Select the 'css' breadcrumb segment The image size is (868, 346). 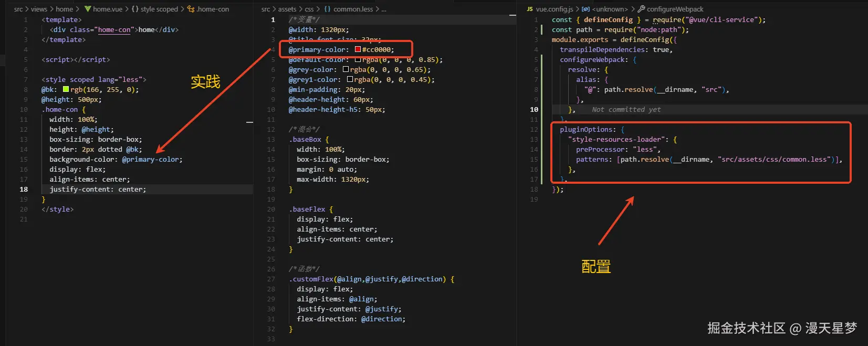coord(309,9)
